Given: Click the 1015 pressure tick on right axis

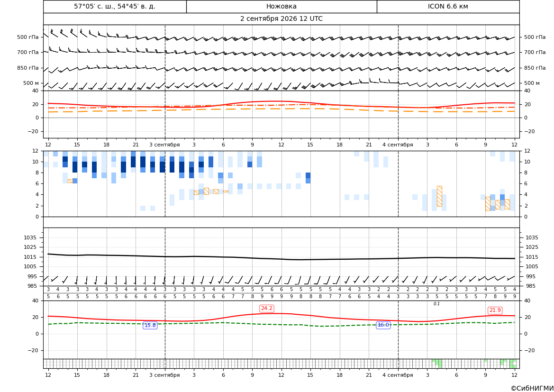Looking at the screenshot, I should [x=532, y=257].
